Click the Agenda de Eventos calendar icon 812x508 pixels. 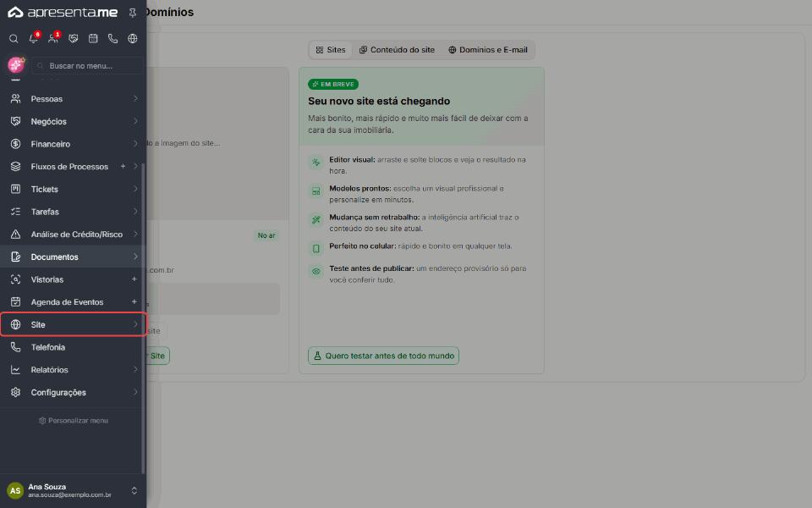pyautogui.click(x=15, y=301)
